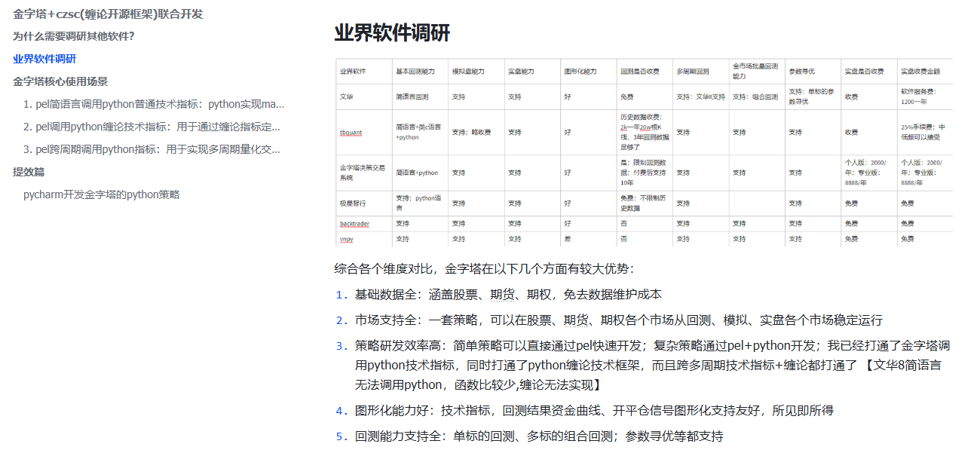Image resolution: width=980 pixels, height=453 pixels.
Task: Click the '业界软件' table column header
Action: [x=363, y=71]
